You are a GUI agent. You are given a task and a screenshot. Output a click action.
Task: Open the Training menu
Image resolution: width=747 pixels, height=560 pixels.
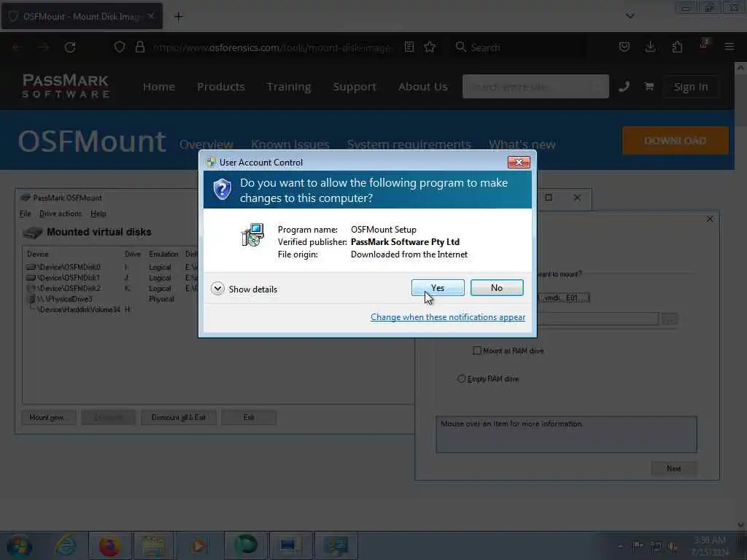[x=289, y=87]
